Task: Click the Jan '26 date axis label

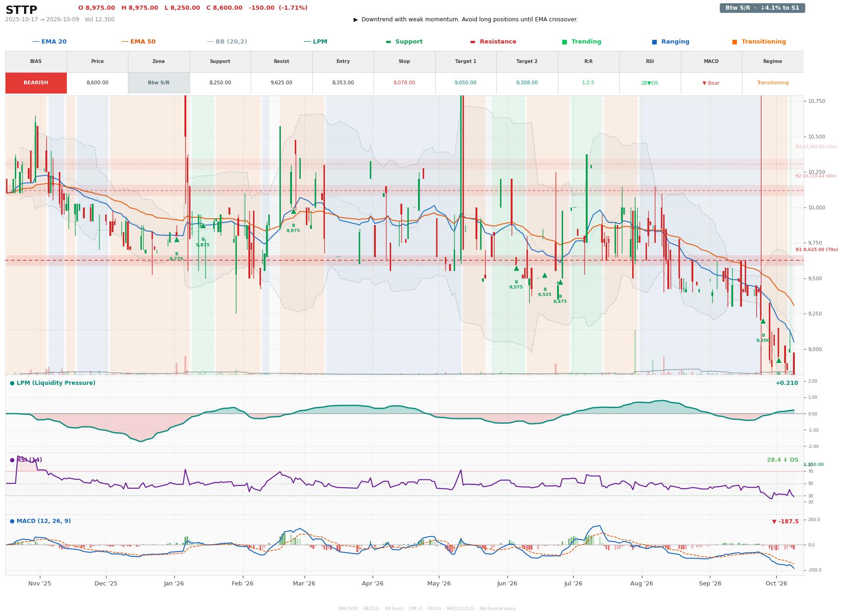Action: click(x=174, y=584)
